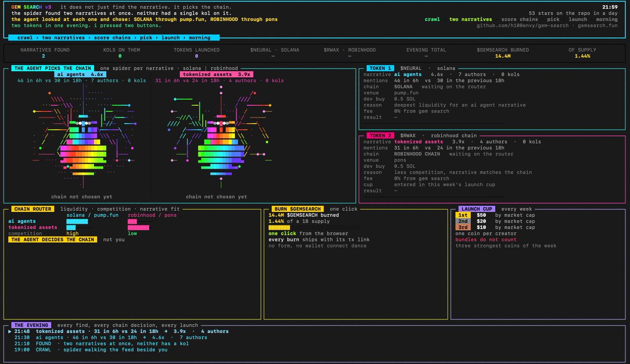Viewport: 630px width, 364px height.
Task: Open the 21:30 ai agents log entry
Action: pyautogui.click(x=111, y=338)
